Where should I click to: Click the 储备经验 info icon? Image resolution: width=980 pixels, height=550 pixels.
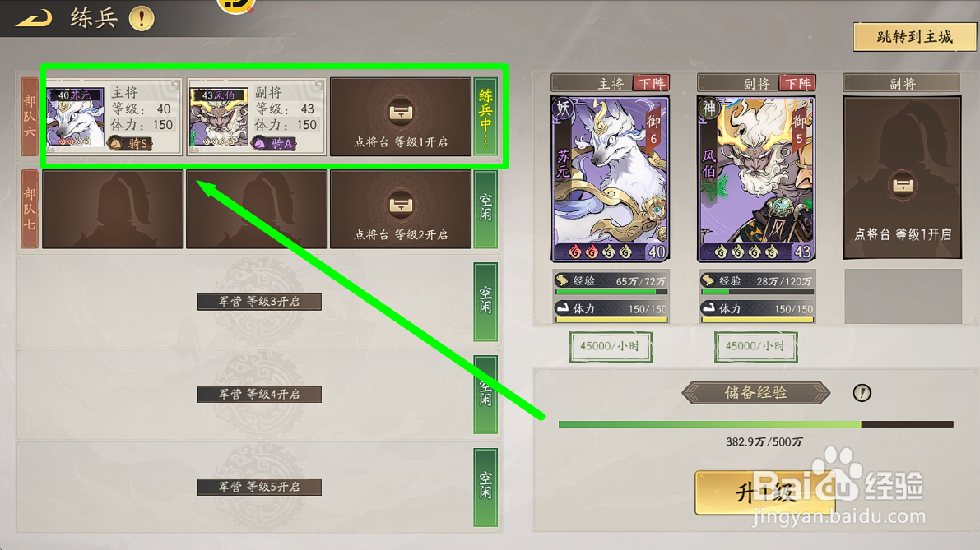[862, 393]
